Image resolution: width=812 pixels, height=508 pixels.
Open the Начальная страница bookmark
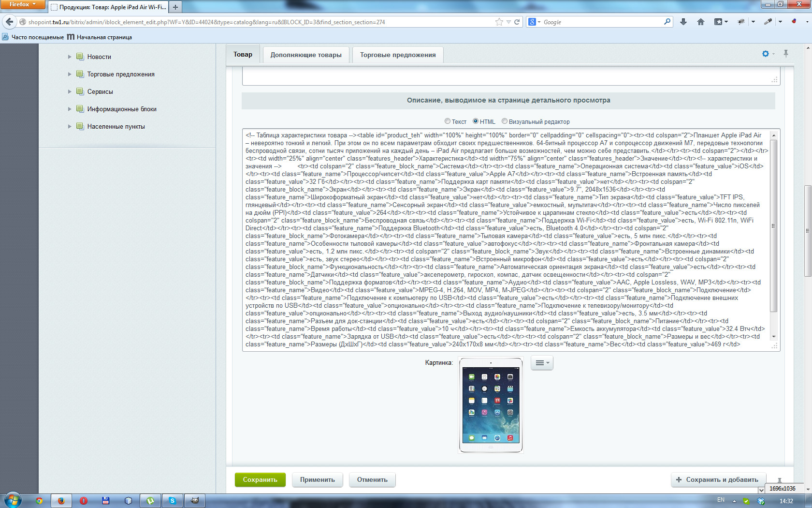click(100, 37)
